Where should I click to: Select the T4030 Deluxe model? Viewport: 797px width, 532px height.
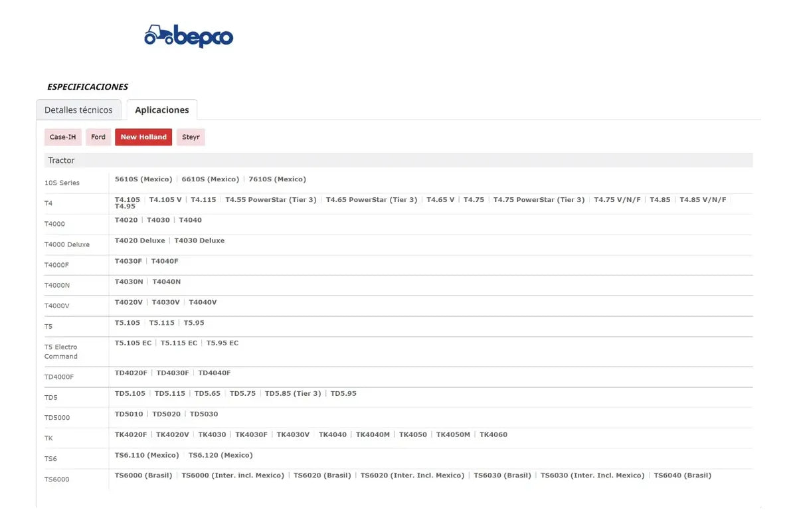point(200,241)
